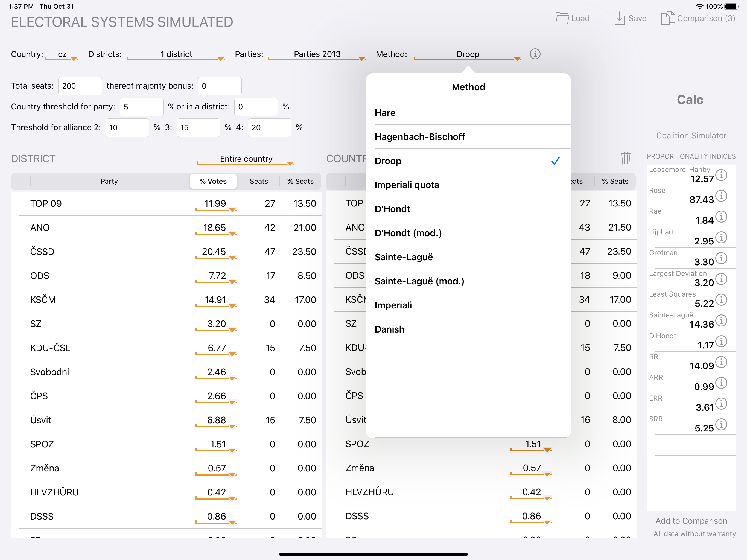Show info for Least Squares index
This screenshot has height=560, width=747.
[721, 300]
